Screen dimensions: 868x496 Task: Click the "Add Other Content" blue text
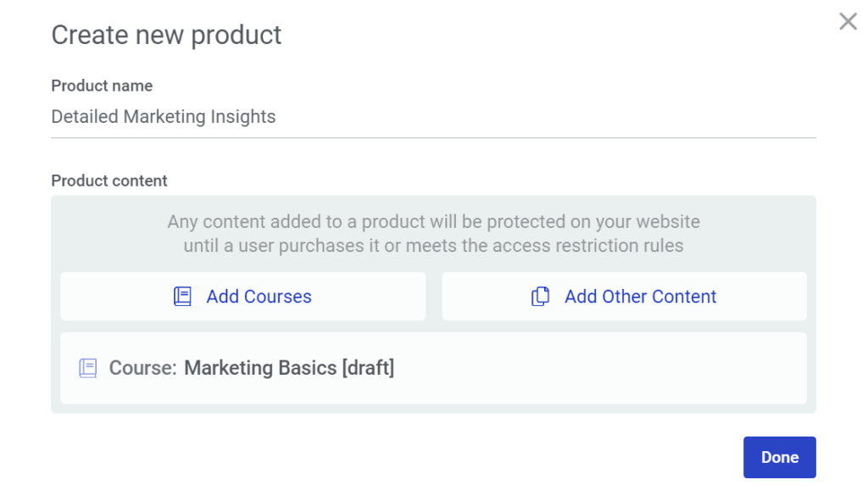pos(640,297)
